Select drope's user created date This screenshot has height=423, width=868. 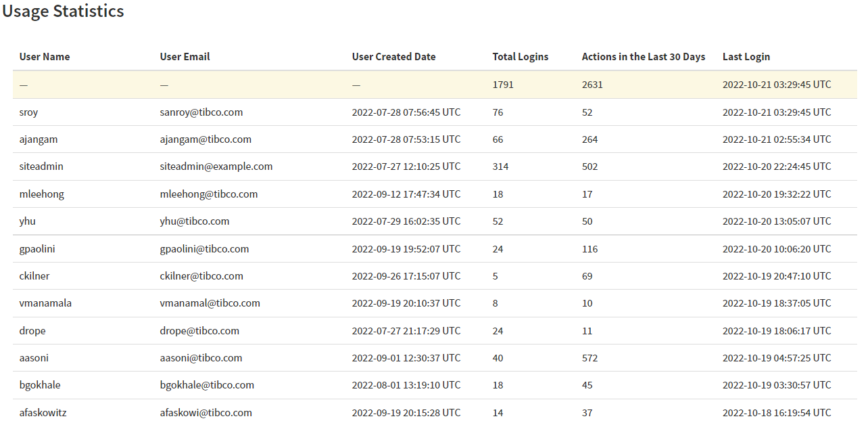[x=406, y=331]
